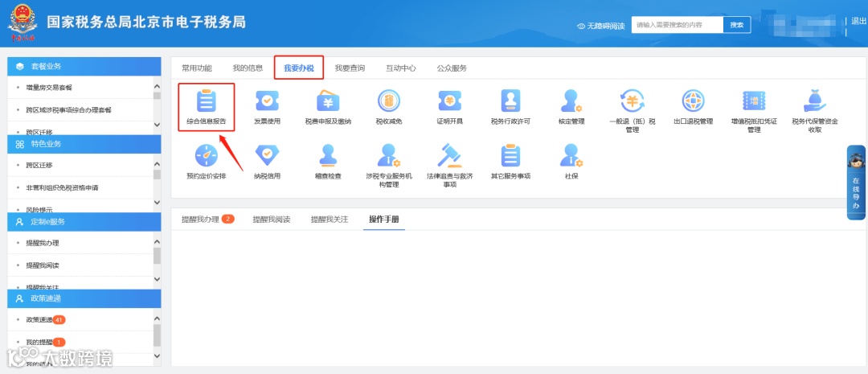868x374 pixels.
Task: Open the 互动中心 tab
Action: coord(401,68)
